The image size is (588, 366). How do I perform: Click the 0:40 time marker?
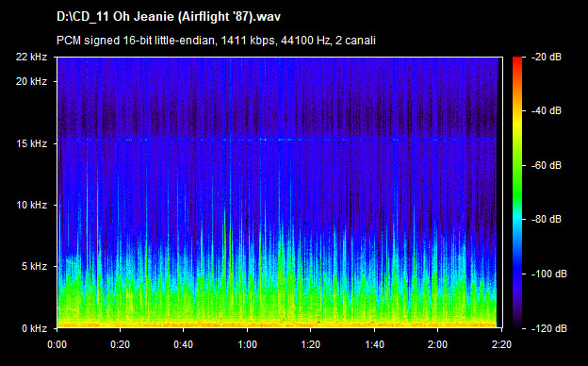184,344
